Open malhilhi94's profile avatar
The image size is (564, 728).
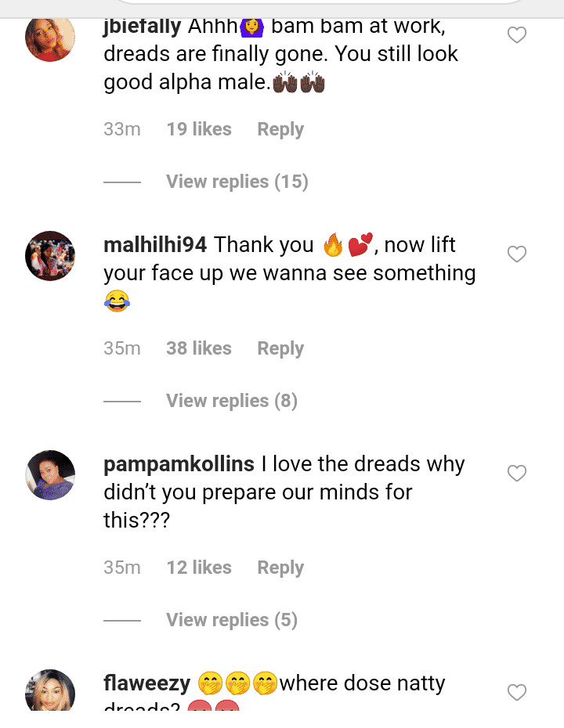pos(50,255)
